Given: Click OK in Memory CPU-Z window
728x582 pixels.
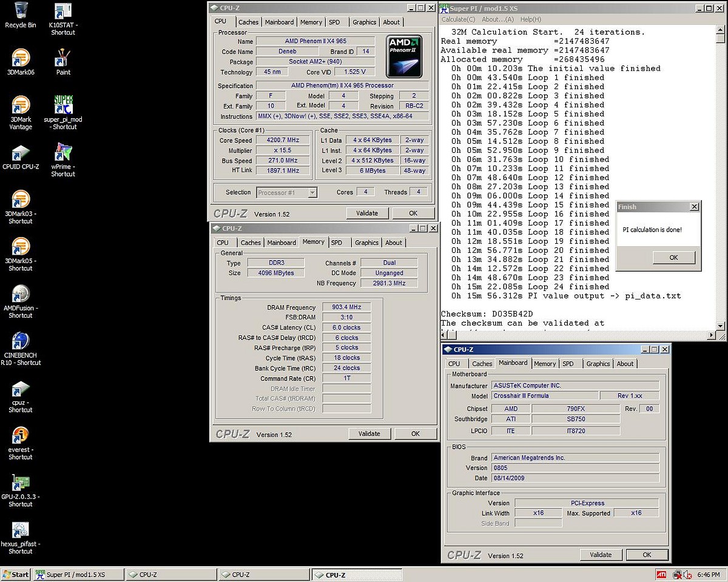Looking at the screenshot, I should pyautogui.click(x=416, y=433).
